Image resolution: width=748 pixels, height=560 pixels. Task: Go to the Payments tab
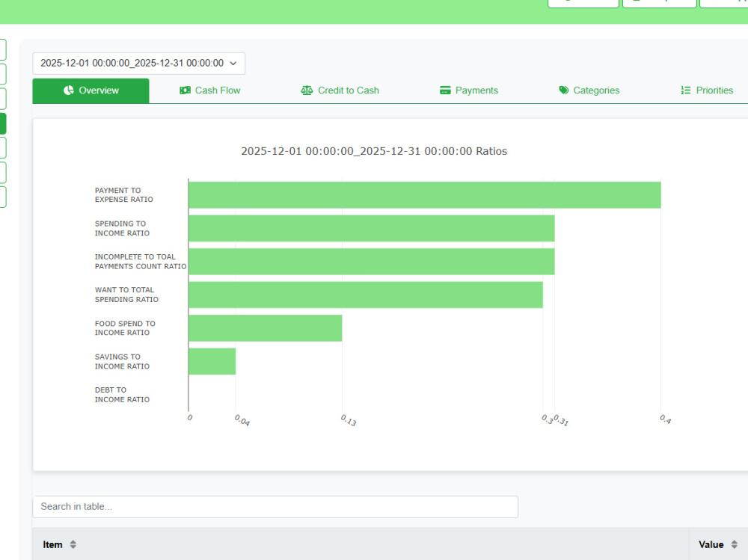point(469,90)
